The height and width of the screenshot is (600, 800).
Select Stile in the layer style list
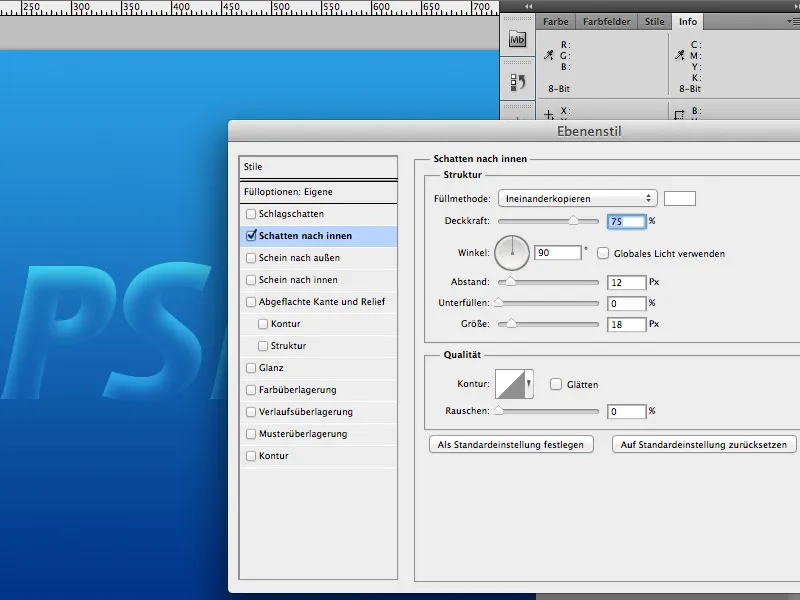(318, 167)
